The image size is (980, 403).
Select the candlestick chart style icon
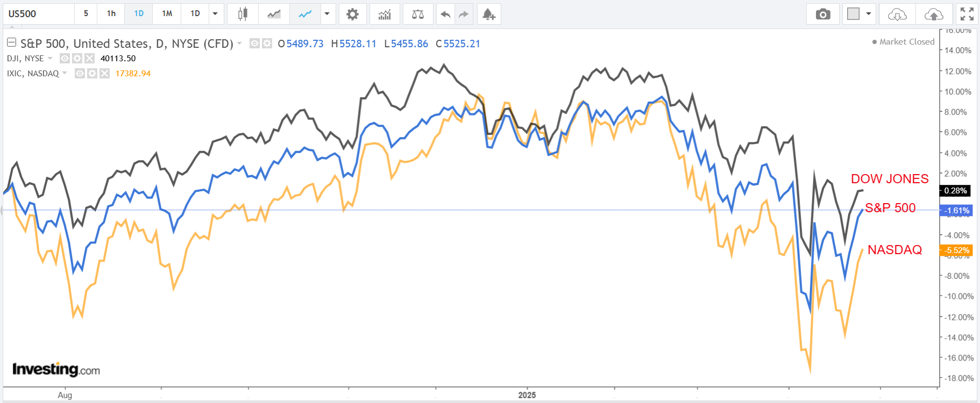coord(243,14)
